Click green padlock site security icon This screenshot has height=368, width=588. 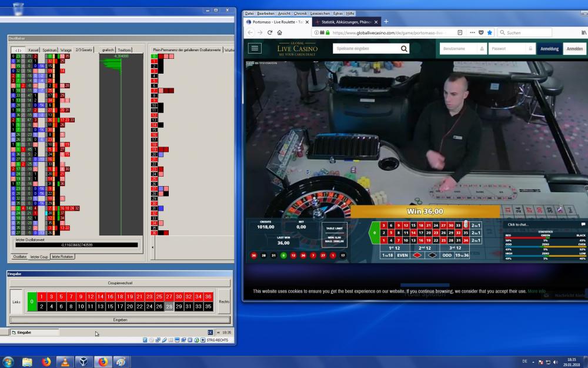(328, 32)
